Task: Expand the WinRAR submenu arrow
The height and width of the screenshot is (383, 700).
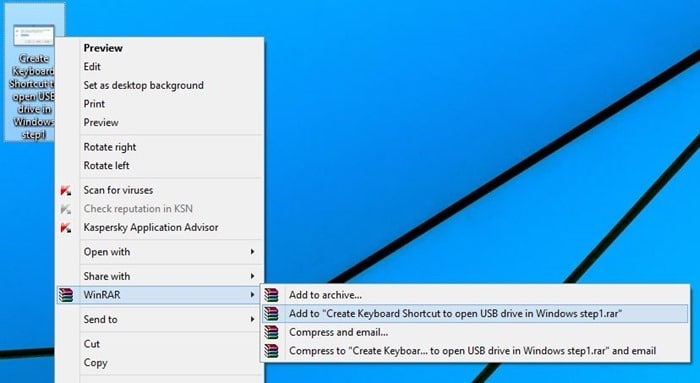Action: point(252,295)
